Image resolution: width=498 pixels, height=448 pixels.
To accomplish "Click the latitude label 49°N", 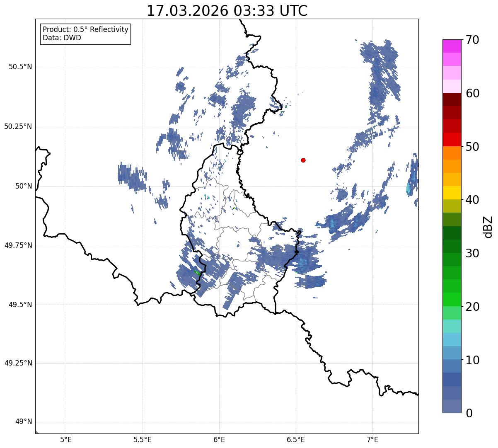I will point(24,422).
